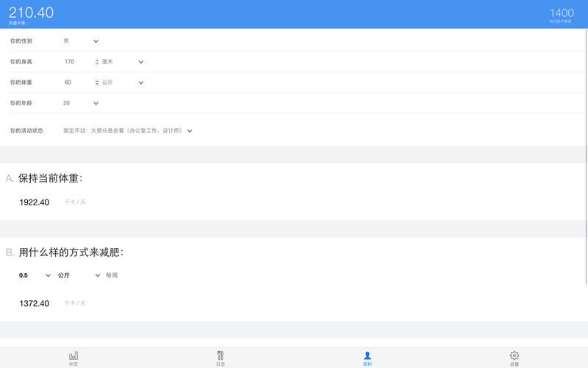Open the 0.5 weight loss amount dropdown

pyautogui.click(x=49, y=275)
